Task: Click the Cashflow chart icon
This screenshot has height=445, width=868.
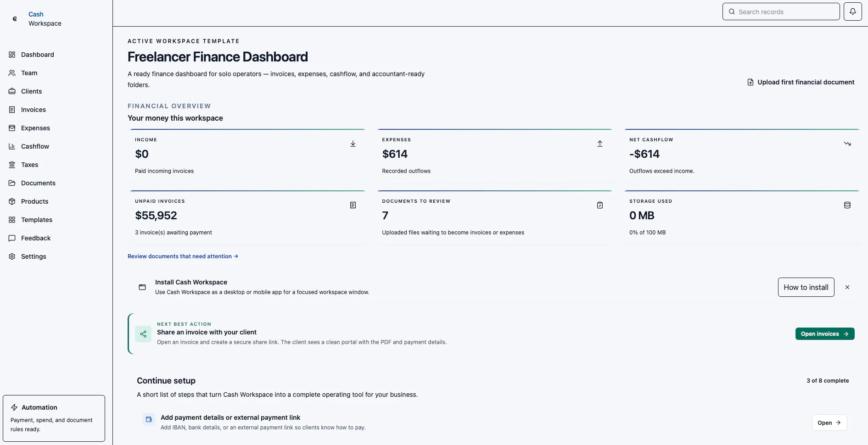Action: tap(12, 146)
